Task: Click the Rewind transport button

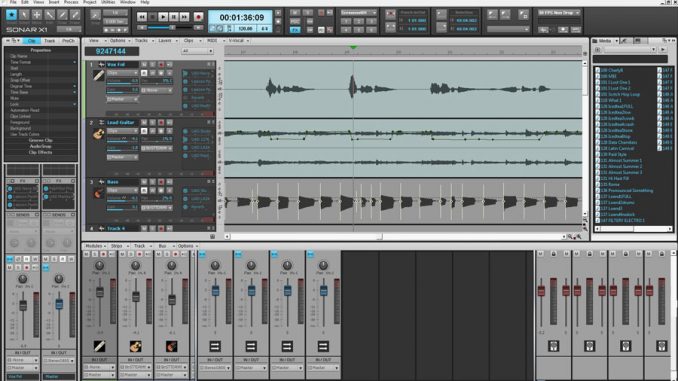Action: click(141, 17)
